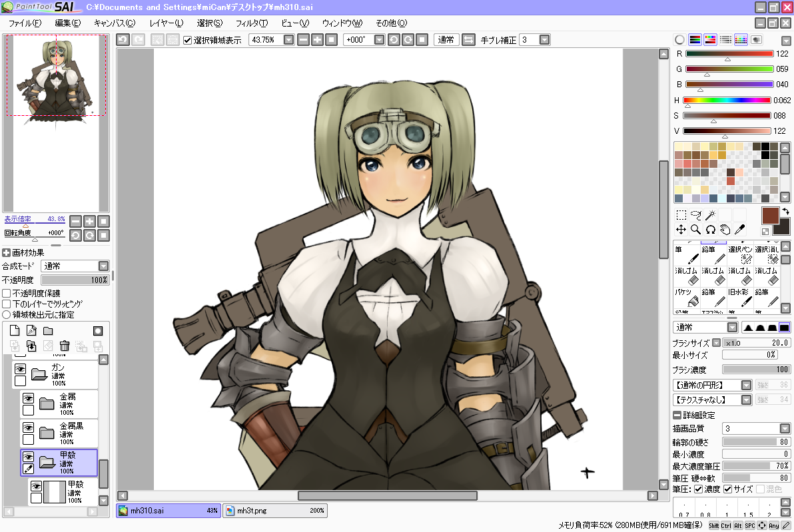Hide the 金属黒 folder layer
This screenshot has height=532, width=794.
tap(29, 427)
